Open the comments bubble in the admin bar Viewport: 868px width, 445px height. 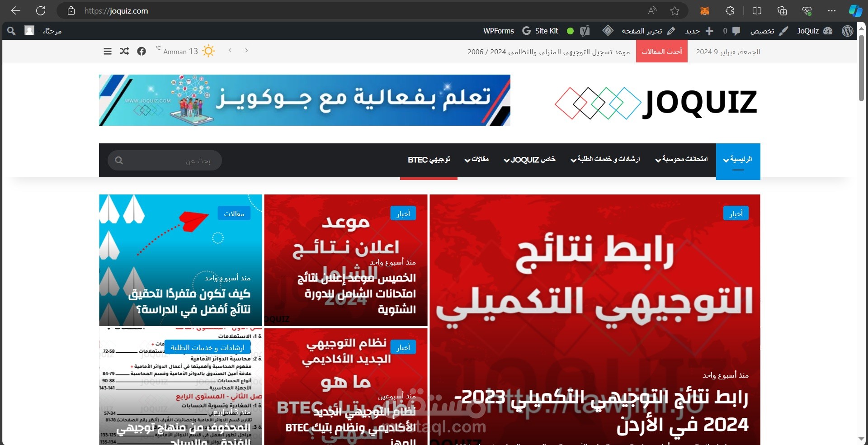click(x=731, y=31)
